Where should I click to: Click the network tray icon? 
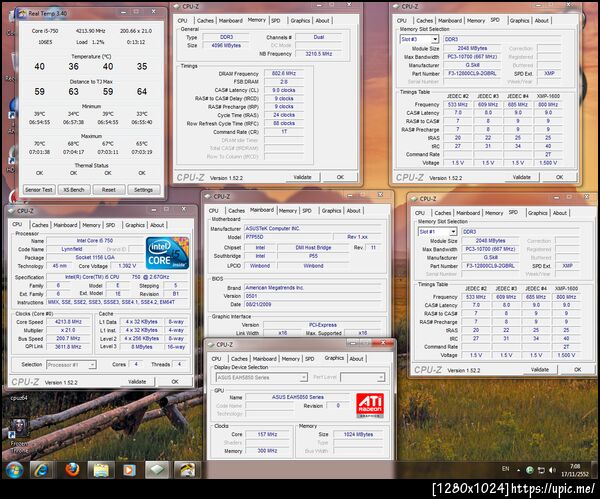click(x=541, y=470)
